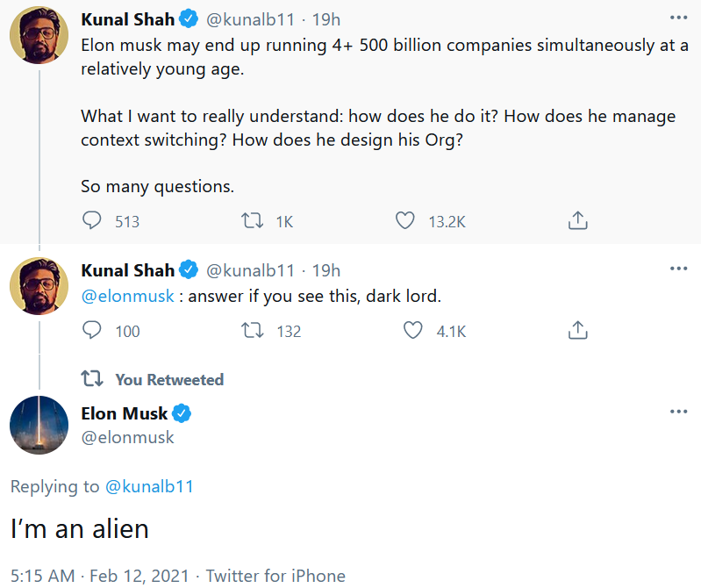Click the You Retweeted label

(169, 380)
